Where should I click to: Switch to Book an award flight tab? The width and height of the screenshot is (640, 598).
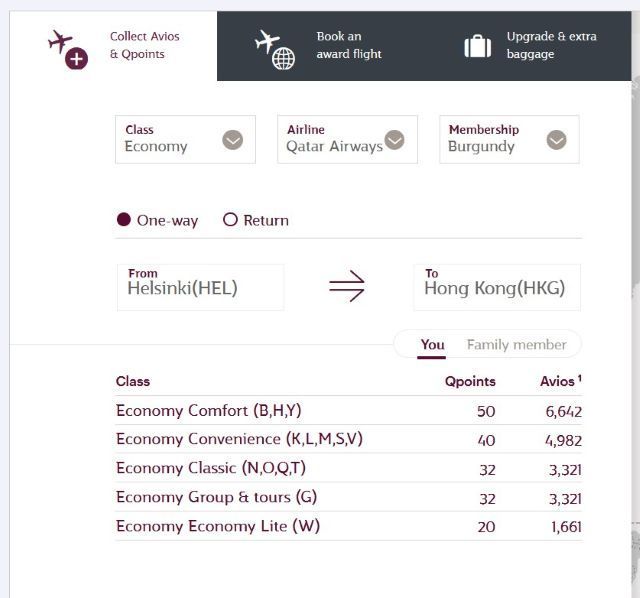(348, 45)
